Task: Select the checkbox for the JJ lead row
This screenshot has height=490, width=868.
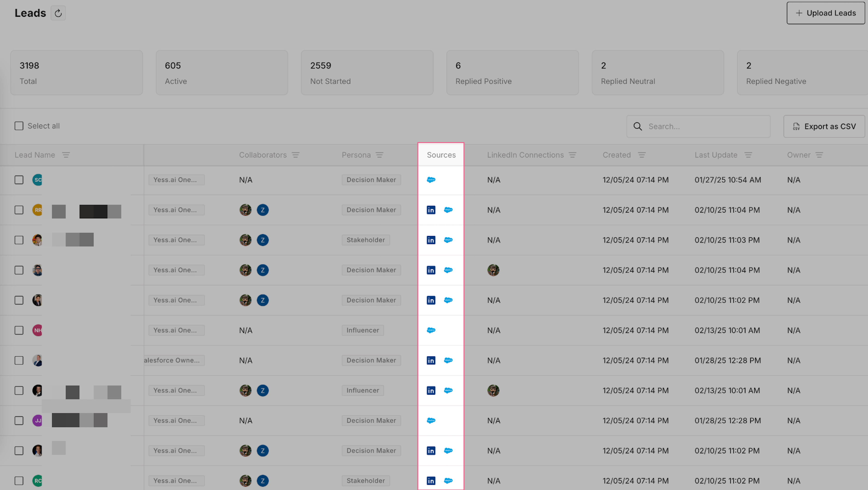Action: click(x=19, y=421)
